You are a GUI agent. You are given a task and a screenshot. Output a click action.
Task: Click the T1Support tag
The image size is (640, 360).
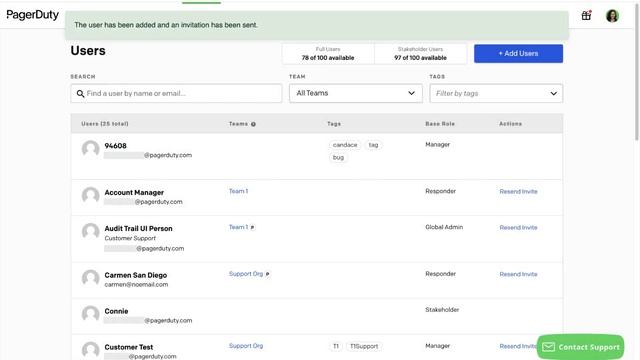click(x=364, y=346)
